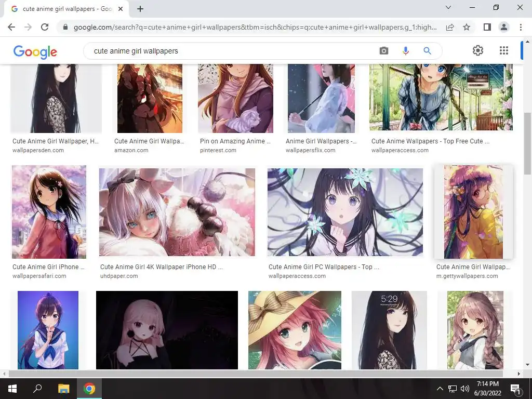
Task: Close the cute anime girl wallpapers tab
Action: pyautogui.click(x=121, y=9)
